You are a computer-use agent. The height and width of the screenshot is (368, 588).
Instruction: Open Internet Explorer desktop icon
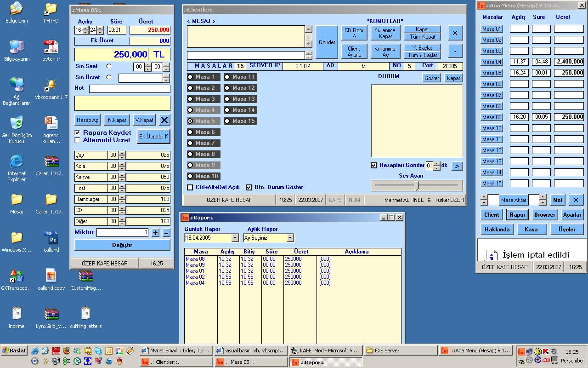[17, 162]
